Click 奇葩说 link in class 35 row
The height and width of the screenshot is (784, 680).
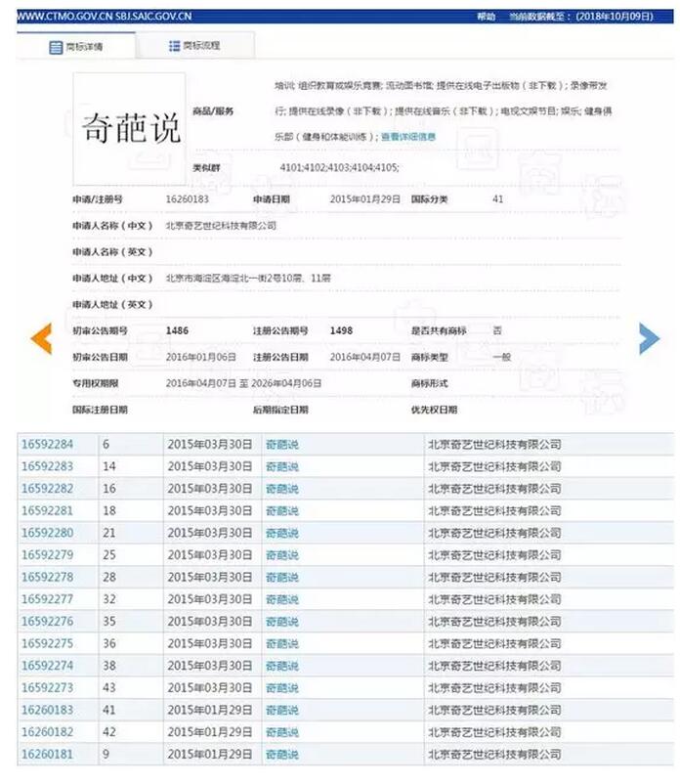click(282, 621)
